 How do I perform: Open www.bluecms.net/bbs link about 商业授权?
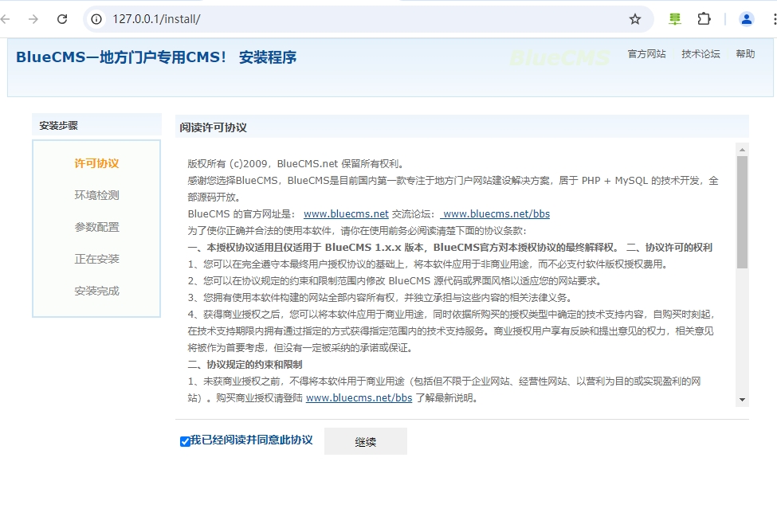(x=359, y=397)
